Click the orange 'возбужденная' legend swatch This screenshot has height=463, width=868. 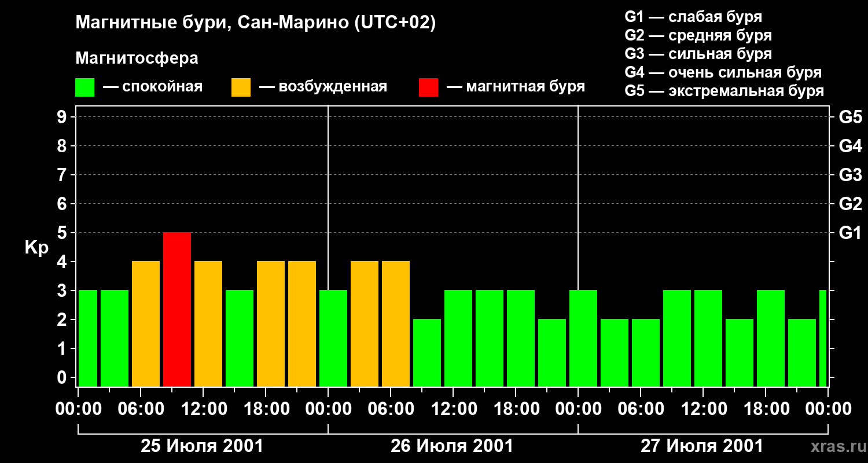click(x=241, y=87)
